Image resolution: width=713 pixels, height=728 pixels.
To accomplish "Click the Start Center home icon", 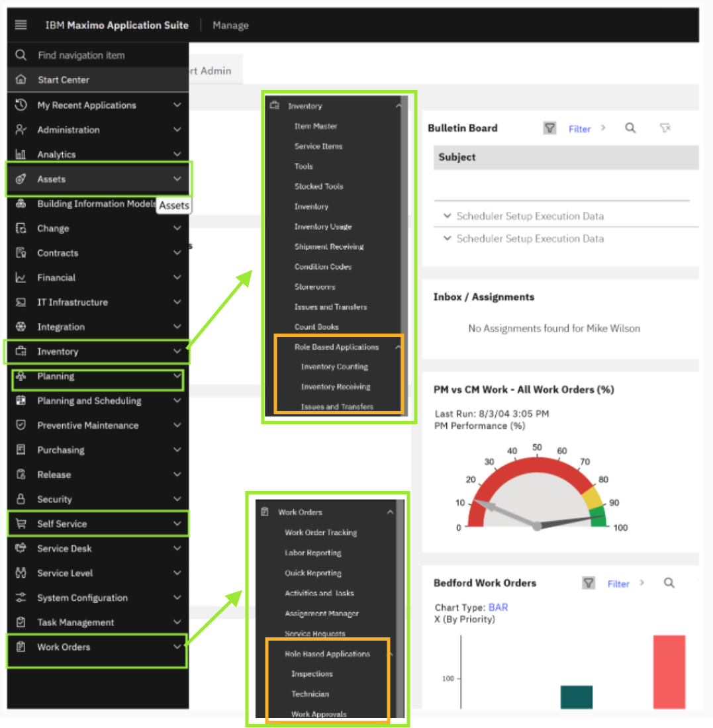I will (21, 79).
